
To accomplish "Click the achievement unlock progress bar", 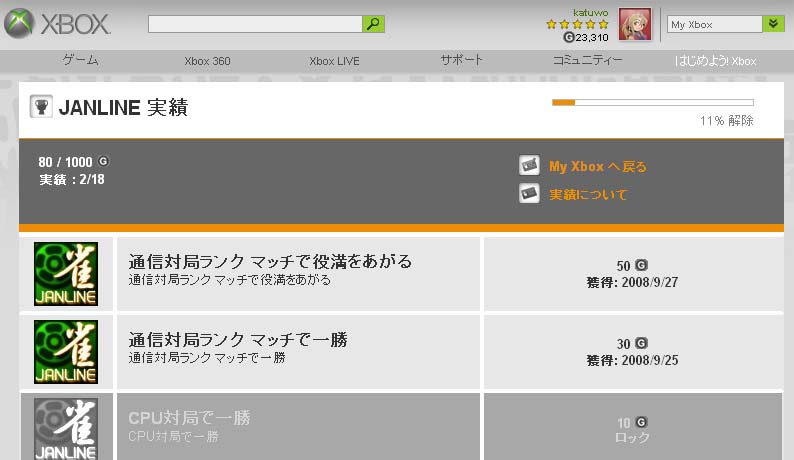I will (x=653, y=102).
